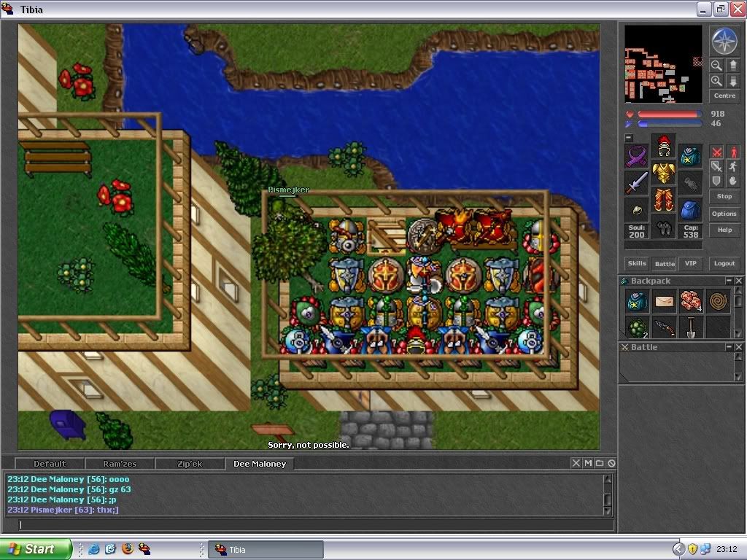Select the coiled rope in Backpack

(719, 301)
